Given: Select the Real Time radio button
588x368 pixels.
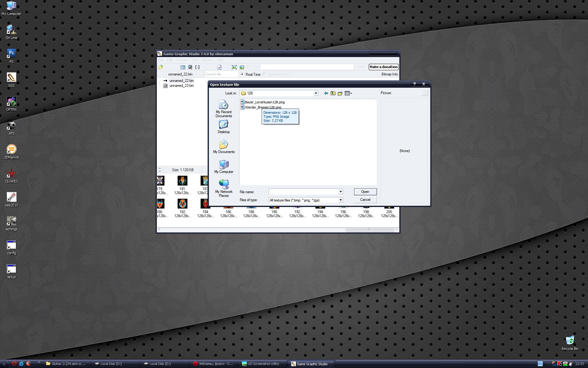Looking at the screenshot, I should [242, 75].
